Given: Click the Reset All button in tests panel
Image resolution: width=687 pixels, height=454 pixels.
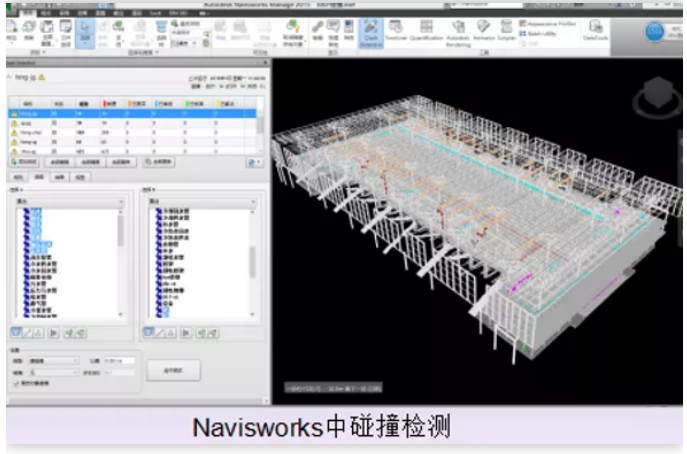Looking at the screenshot, I should pyautogui.click(x=60, y=162).
